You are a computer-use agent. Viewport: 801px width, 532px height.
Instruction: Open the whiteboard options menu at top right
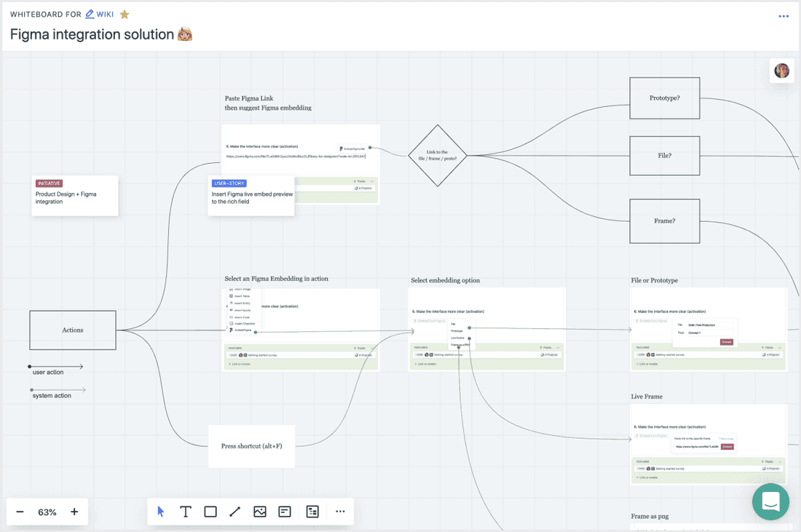click(x=784, y=16)
